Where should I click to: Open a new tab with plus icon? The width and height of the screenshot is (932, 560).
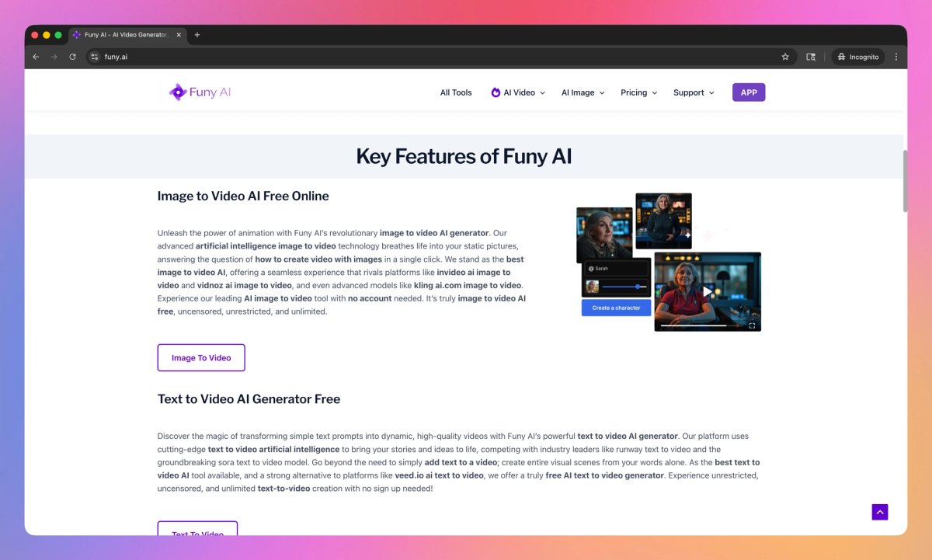click(x=197, y=35)
